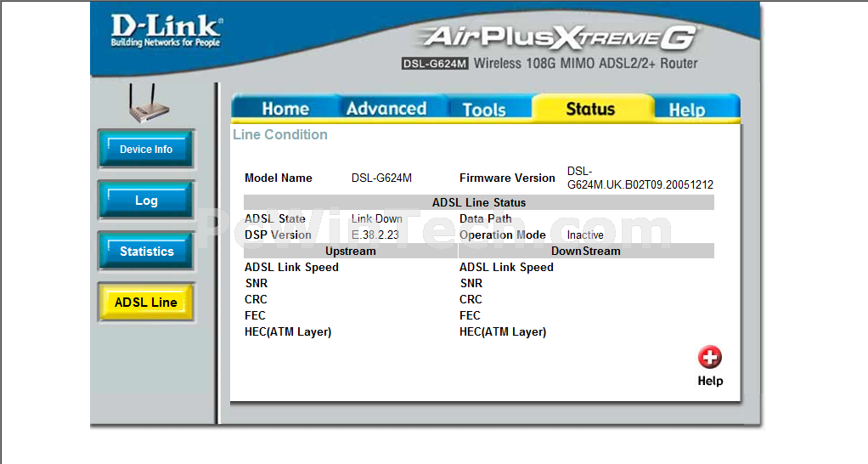Click the router image in sidebar
The image size is (868, 464).
[148, 104]
